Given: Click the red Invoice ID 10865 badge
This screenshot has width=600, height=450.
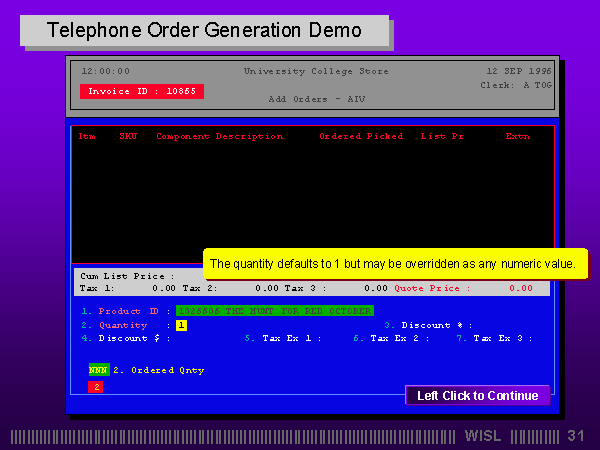Looking at the screenshot, I should tap(141, 91).
